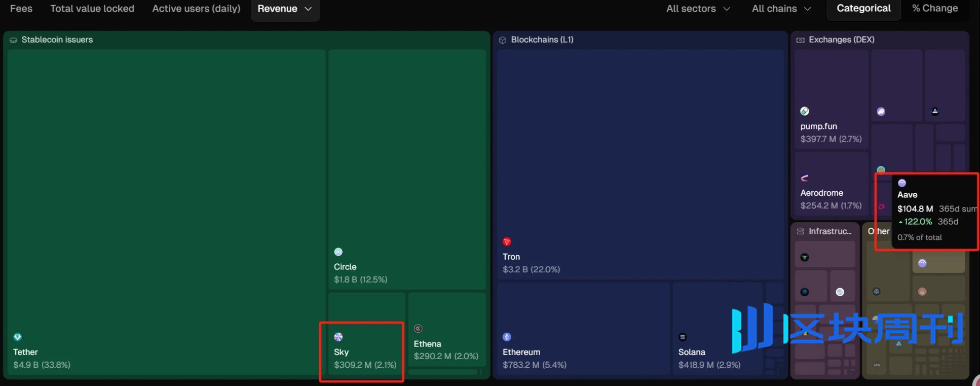Select the Blockchains (L1) category title

click(x=542, y=40)
